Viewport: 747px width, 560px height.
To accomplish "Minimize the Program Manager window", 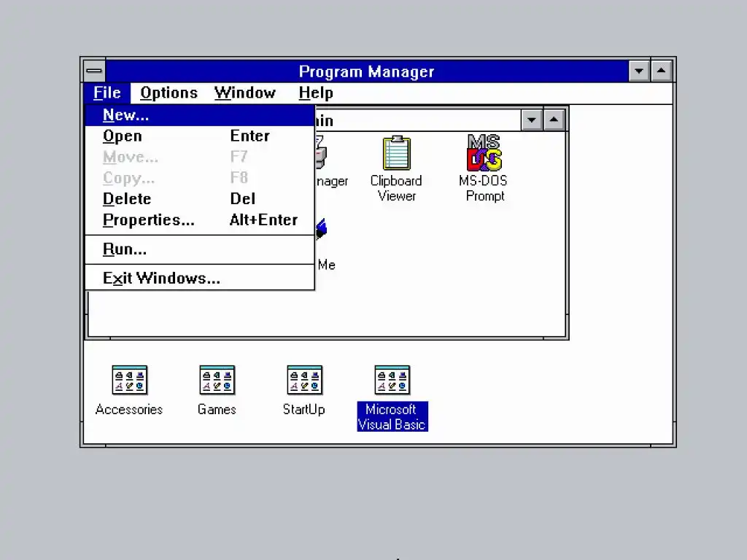I will pos(639,71).
